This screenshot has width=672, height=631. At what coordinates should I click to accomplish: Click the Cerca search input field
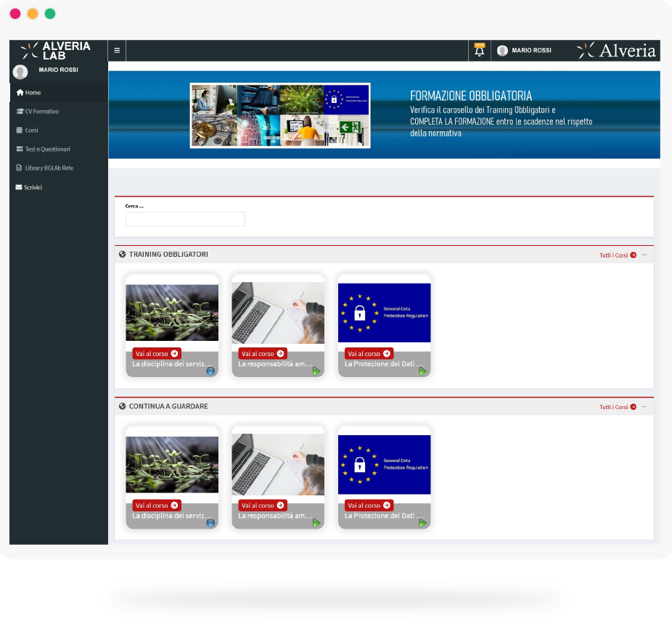click(x=185, y=219)
